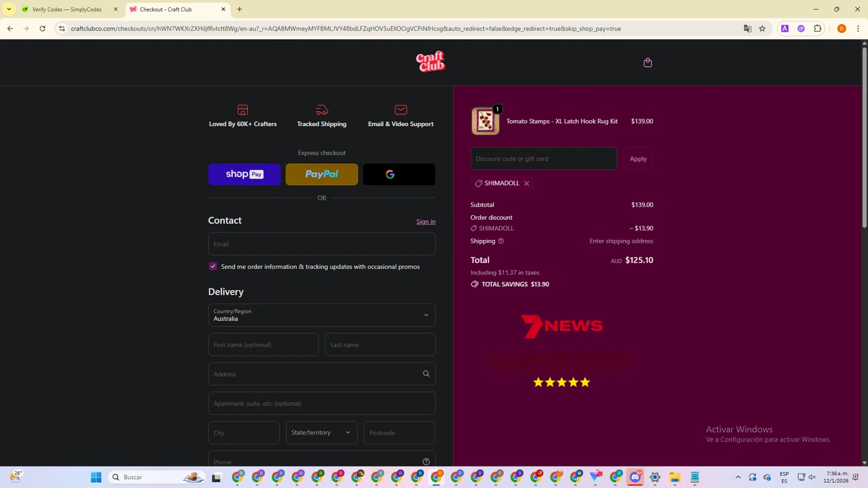Pay with Shop Pay button
The width and height of the screenshot is (868, 488).
(x=244, y=174)
